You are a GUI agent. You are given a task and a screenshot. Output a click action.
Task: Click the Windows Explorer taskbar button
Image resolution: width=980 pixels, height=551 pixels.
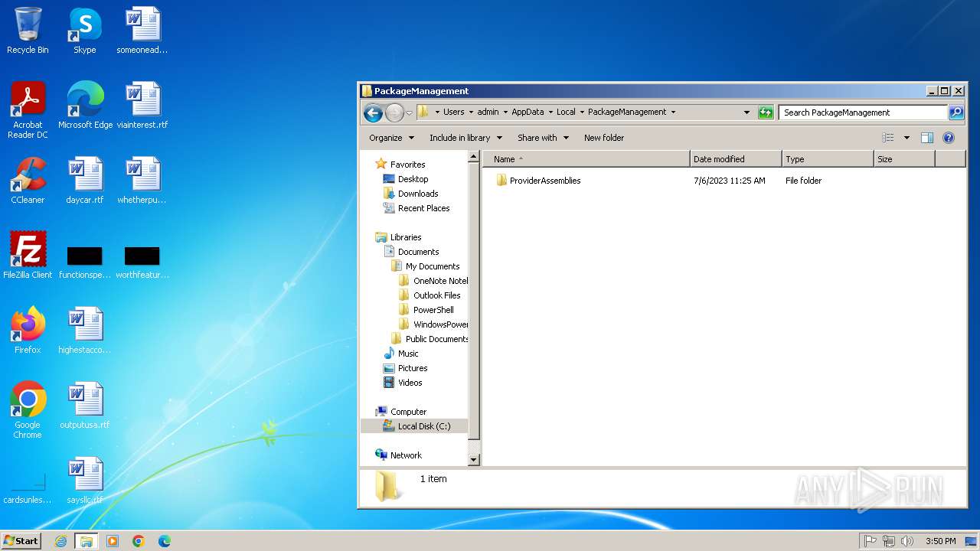coord(87,541)
